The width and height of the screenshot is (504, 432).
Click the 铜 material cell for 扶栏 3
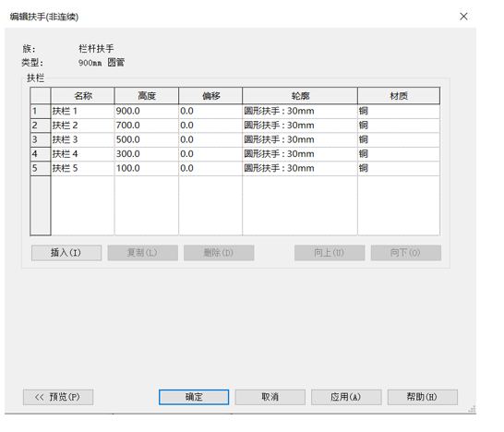tap(399, 139)
